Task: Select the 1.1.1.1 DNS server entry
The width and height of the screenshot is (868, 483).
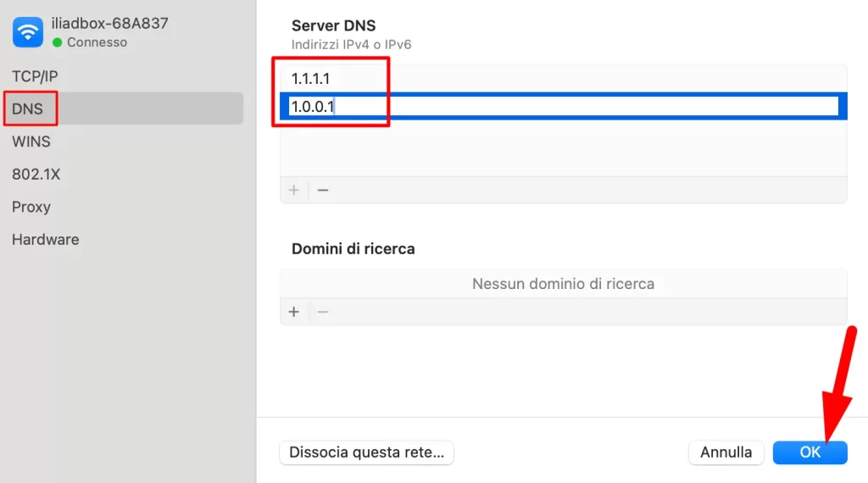Action: [x=564, y=79]
